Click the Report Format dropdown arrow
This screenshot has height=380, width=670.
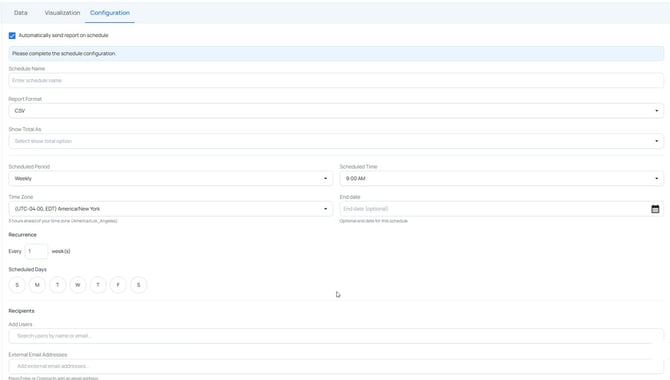[657, 111]
